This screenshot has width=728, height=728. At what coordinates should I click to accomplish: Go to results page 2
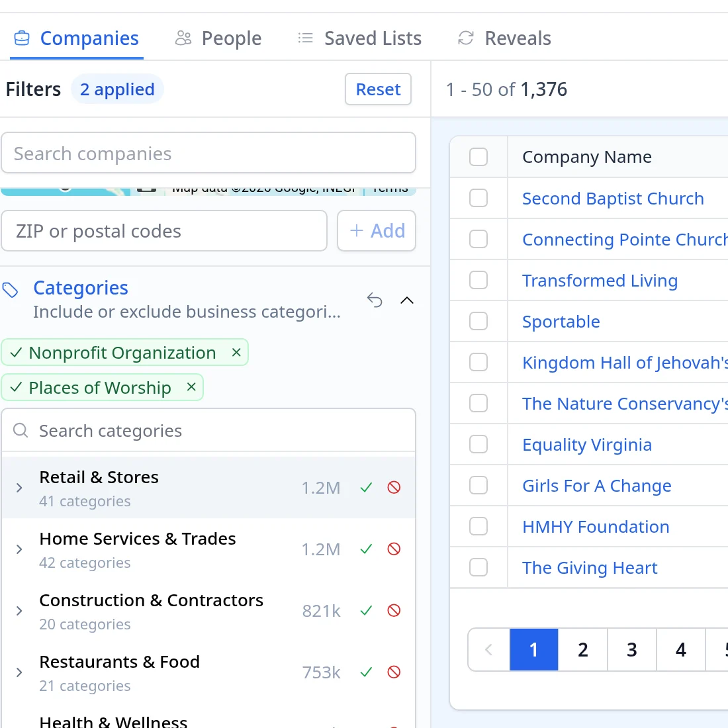pos(582,649)
